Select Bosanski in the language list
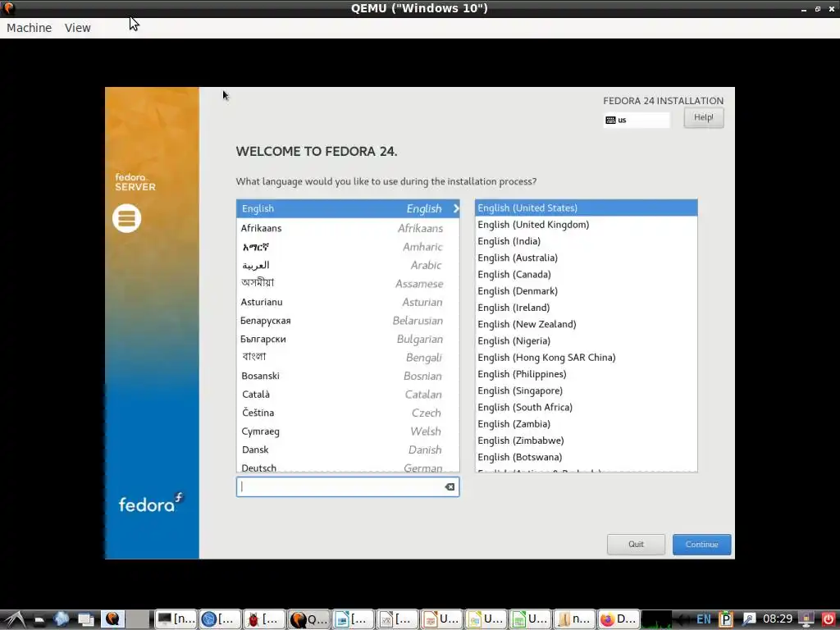Image resolution: width=840 pixels, height=630 pixels. 348,376
